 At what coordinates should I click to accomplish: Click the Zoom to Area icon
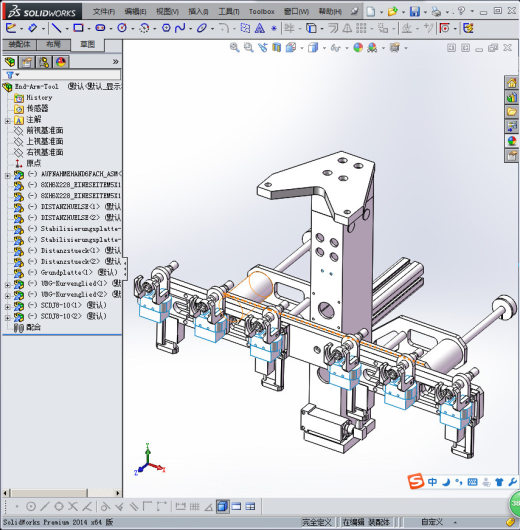[x=249, y=48]
